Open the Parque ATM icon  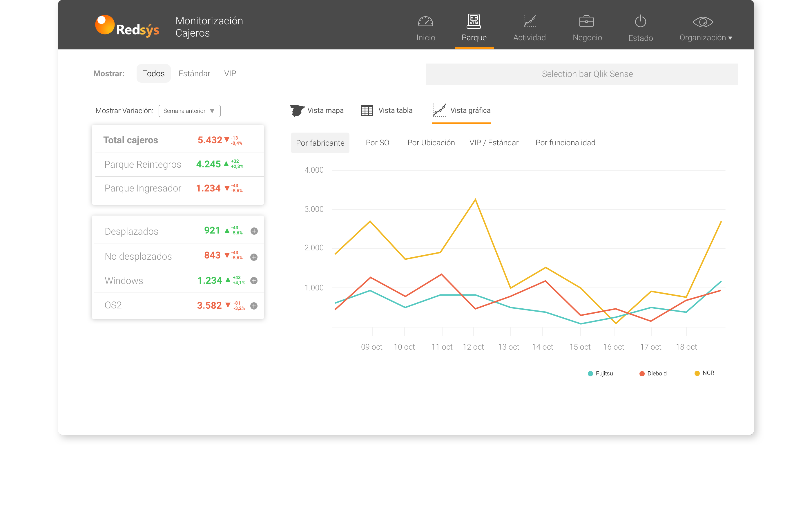coord(474,21)
